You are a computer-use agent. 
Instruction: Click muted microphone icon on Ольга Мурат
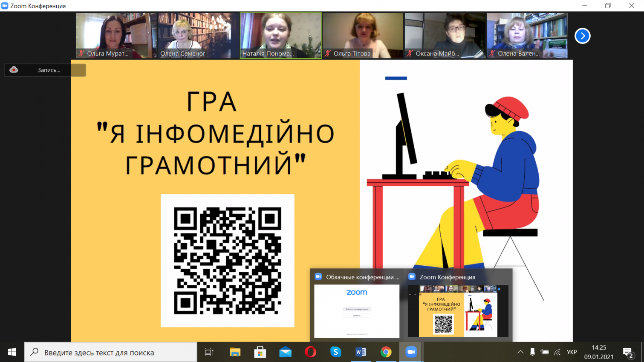[x=81, y=54]
